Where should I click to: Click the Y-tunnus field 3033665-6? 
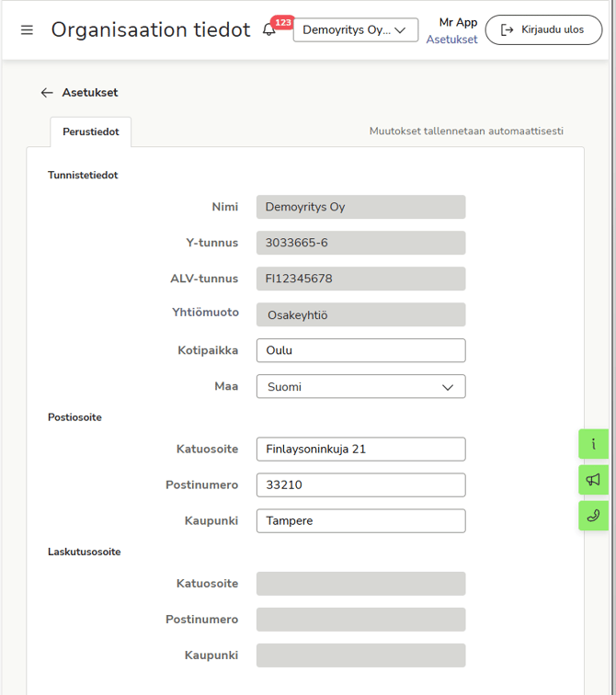point(360,243)
